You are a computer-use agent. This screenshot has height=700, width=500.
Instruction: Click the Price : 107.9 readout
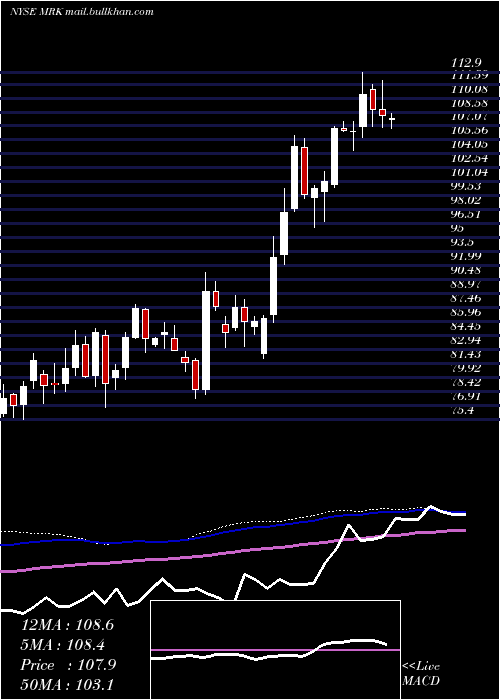click(x=68, y=665)
